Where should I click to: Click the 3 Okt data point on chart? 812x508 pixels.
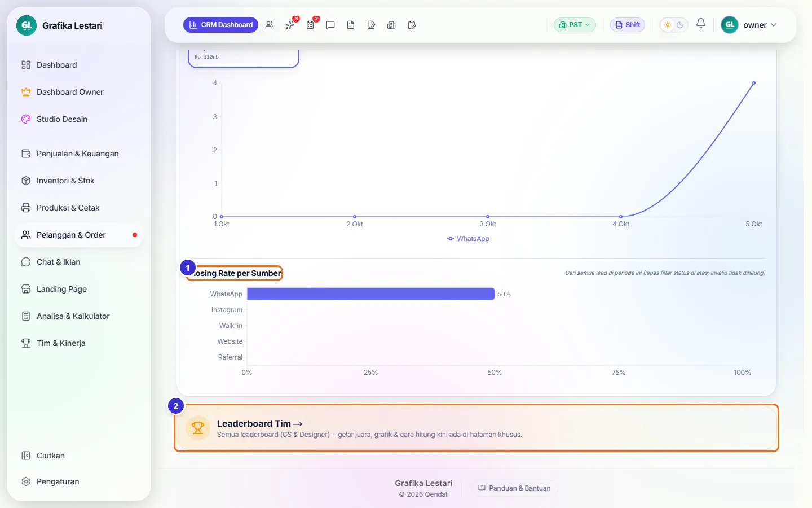click(488, 217)
